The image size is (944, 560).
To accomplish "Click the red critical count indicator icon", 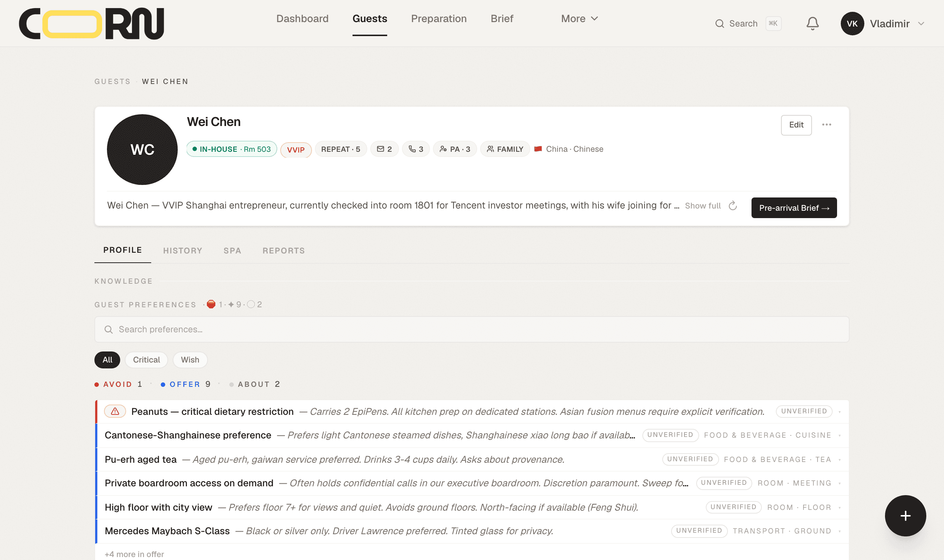I will (x=211, y=304).
